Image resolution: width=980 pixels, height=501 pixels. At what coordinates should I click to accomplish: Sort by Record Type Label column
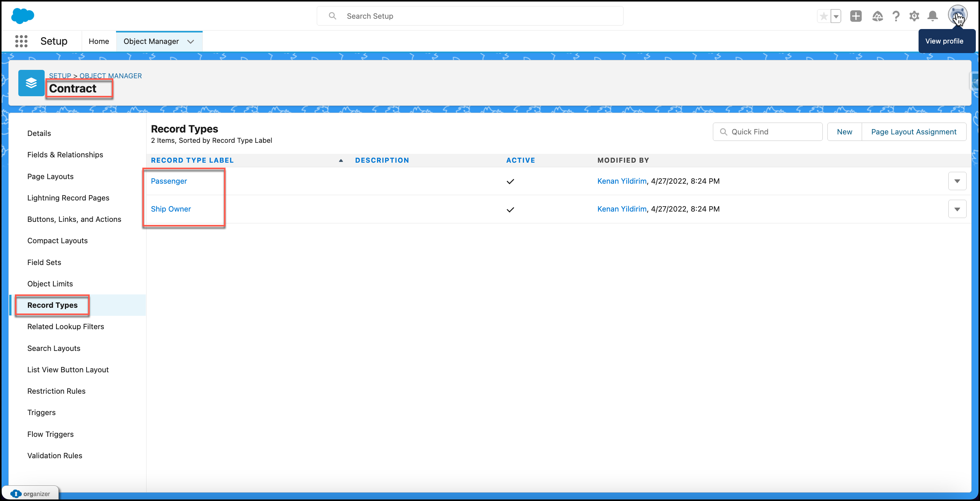192,160
